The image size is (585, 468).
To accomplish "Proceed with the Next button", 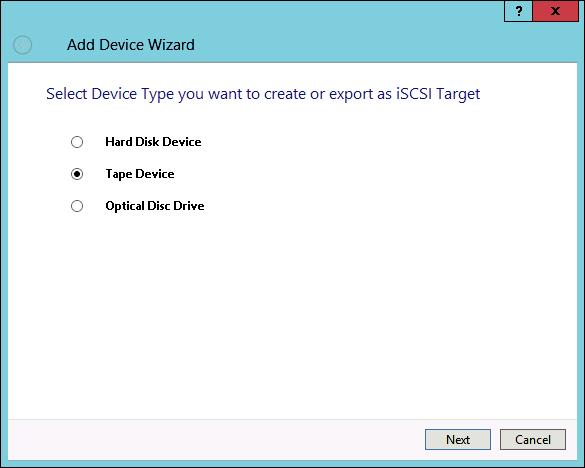I will [x=458, y=440].
